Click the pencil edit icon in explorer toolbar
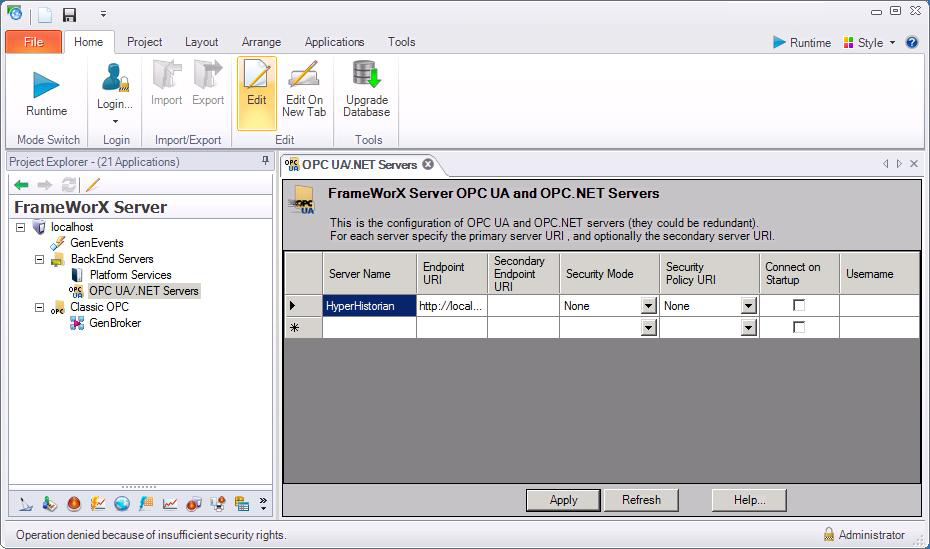This screenshot has width=930, height=549. coord(93,185)
